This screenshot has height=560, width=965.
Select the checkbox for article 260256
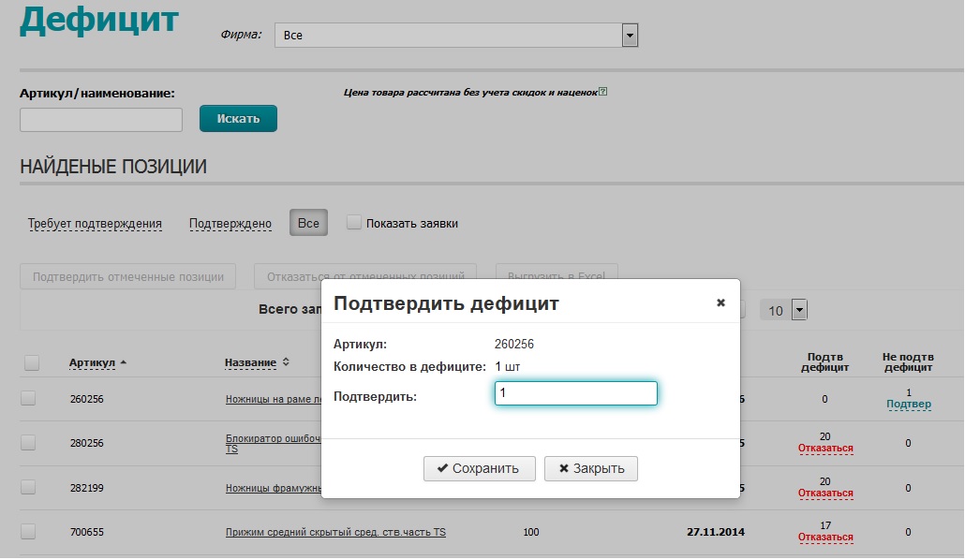coord(28,398)
